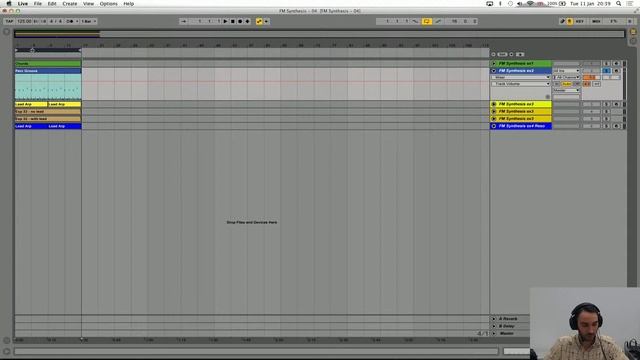
Task: Click the Set locator button
Action: [502, 54]
